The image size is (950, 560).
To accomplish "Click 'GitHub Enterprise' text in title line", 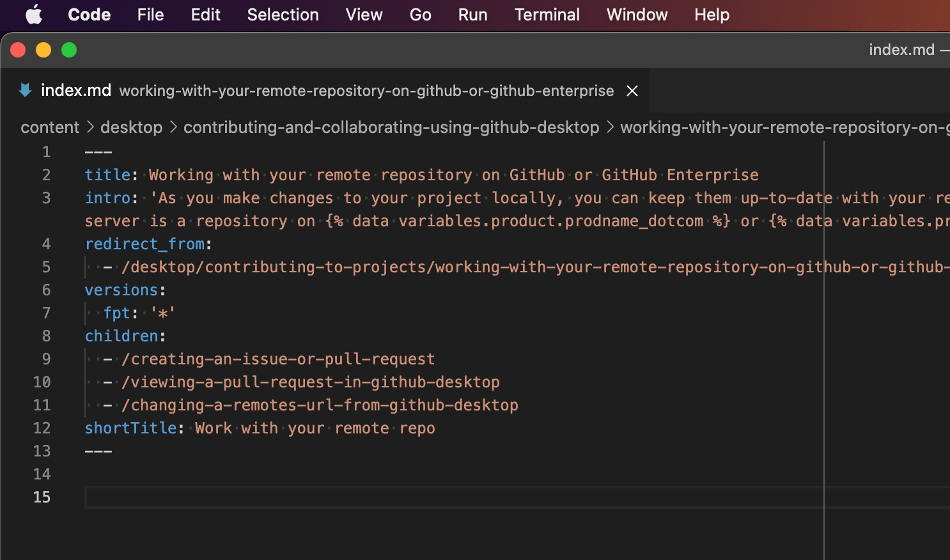I will (x=680, y=175).
